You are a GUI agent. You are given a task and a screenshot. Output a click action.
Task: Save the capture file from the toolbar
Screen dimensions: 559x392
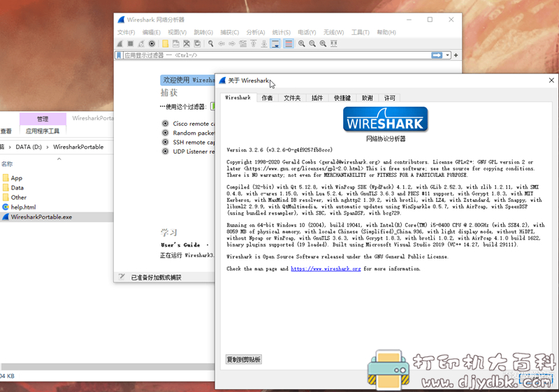[176, 43]
